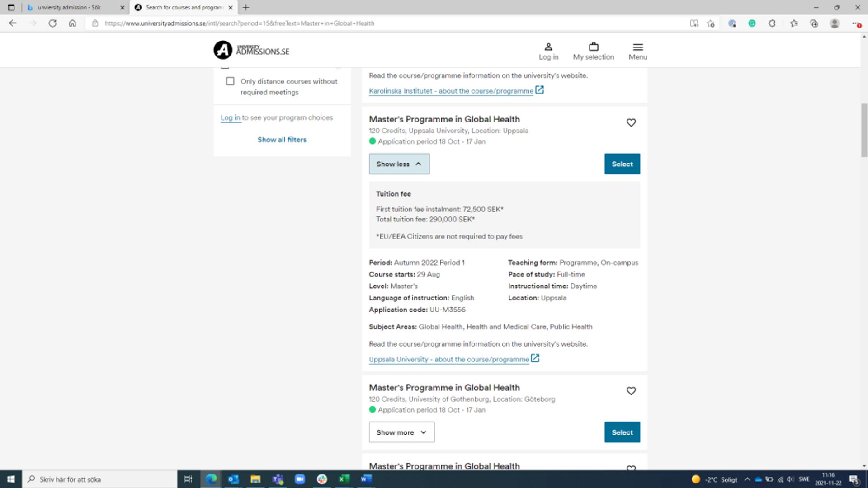Open Task View in taskbar
Viewport: 868px width, 488px height.
click(188, 479)
